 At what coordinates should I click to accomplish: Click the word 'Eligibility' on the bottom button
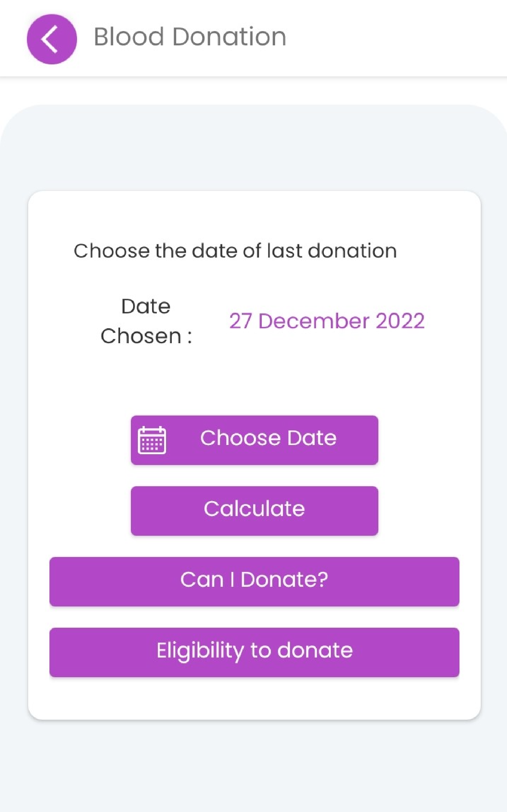click(200, 651)
